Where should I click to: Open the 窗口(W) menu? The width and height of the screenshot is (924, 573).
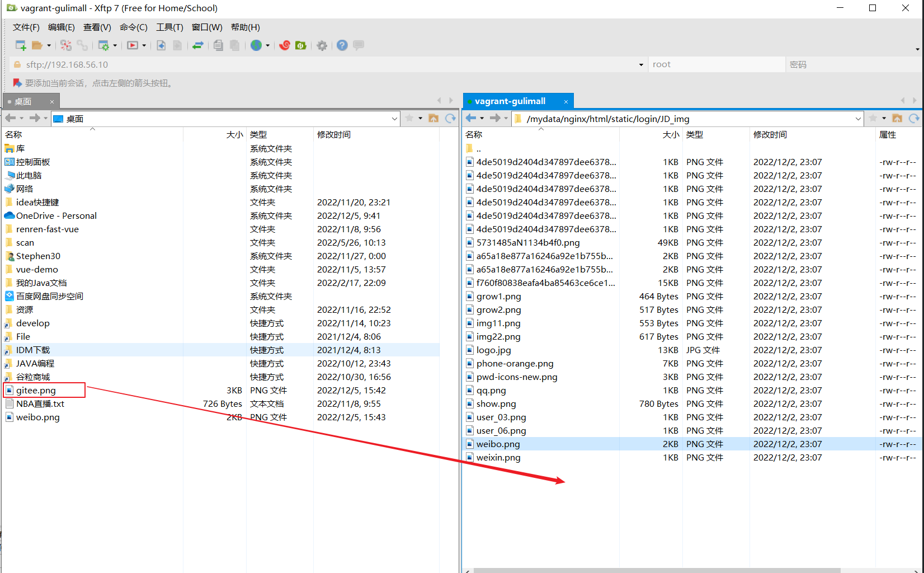tap(207, 27)
